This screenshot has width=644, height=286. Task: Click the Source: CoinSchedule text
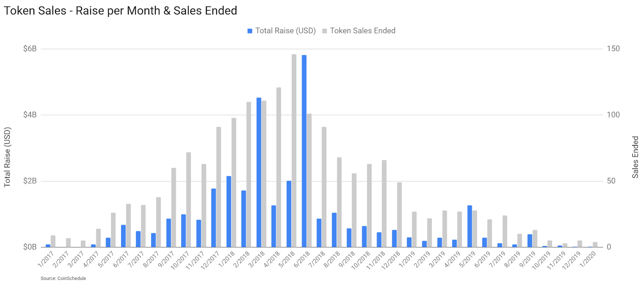point(63,278)
